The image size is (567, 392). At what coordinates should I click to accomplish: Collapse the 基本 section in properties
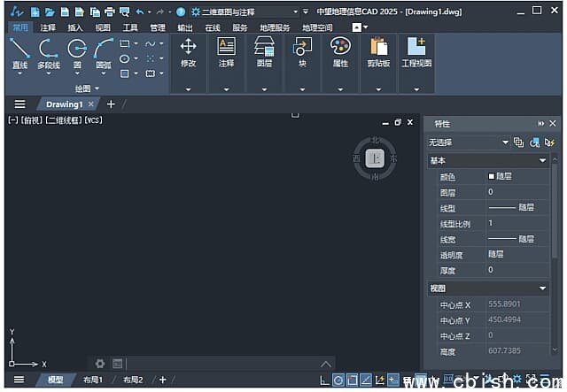pyautogui.click(x=542, y=160)
